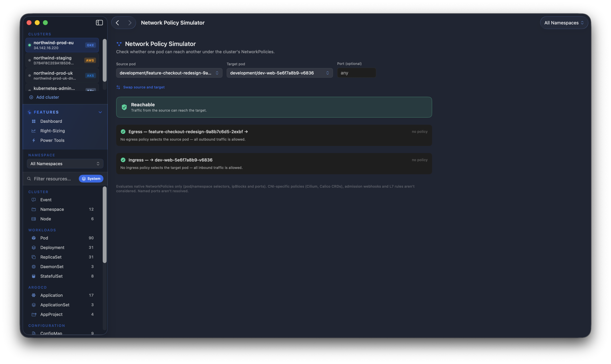Click the Node icon in sidebar

(x=34, y=219)
